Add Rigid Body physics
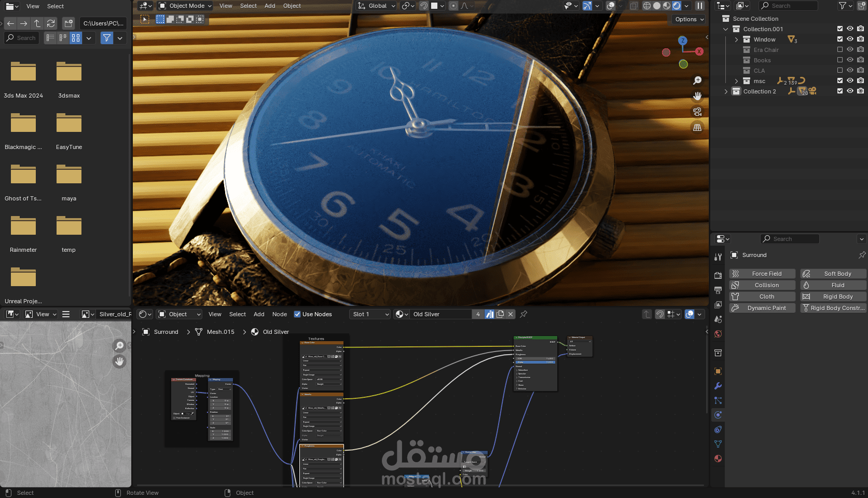This screenshot has height=498, width=868. 833,297
